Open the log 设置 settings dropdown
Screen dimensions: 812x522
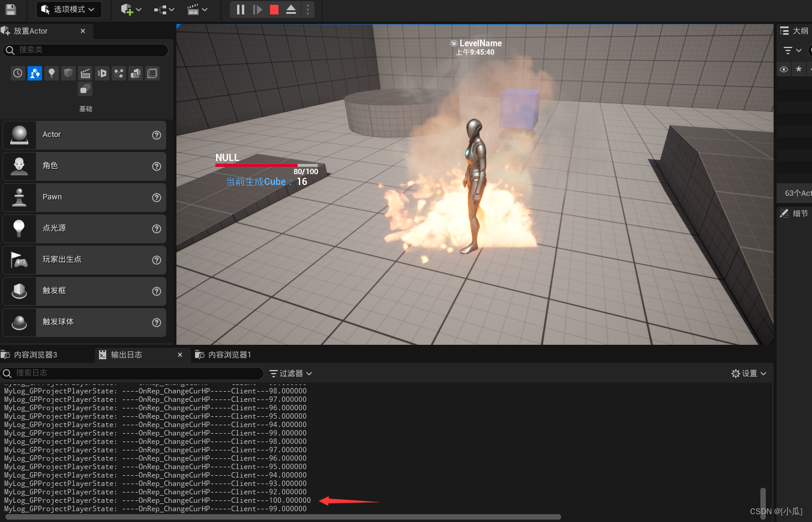(749, 374)
